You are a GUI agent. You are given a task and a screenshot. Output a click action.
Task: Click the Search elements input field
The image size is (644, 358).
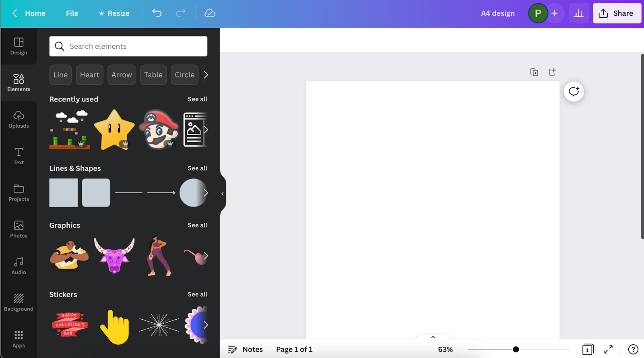pos(133,46)
